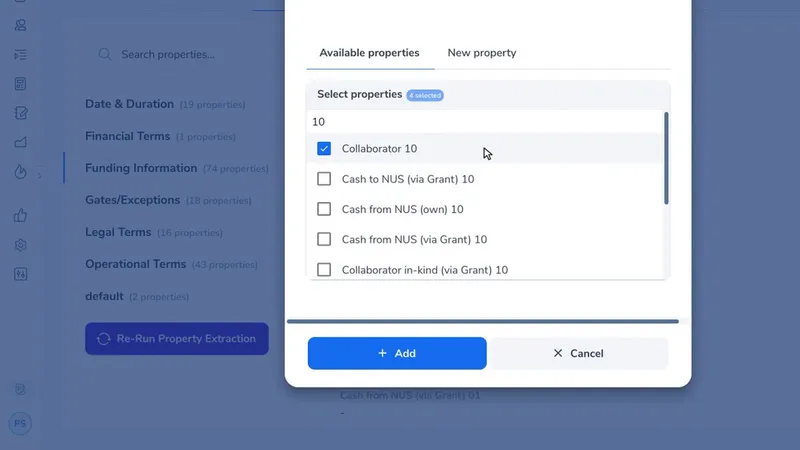Open the users icon in the left sidebar
Screen dimensions: 800x450
click(20, 25)
